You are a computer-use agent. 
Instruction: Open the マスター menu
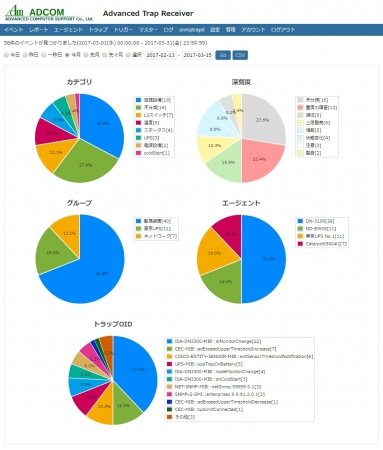pyautogui.click(x=148, y=30)
